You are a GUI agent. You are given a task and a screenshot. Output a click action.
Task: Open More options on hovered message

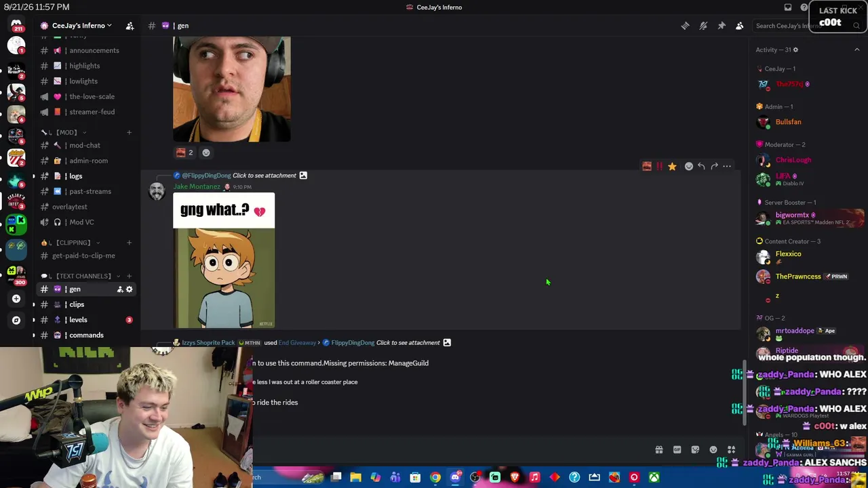(x=727, y=166)
